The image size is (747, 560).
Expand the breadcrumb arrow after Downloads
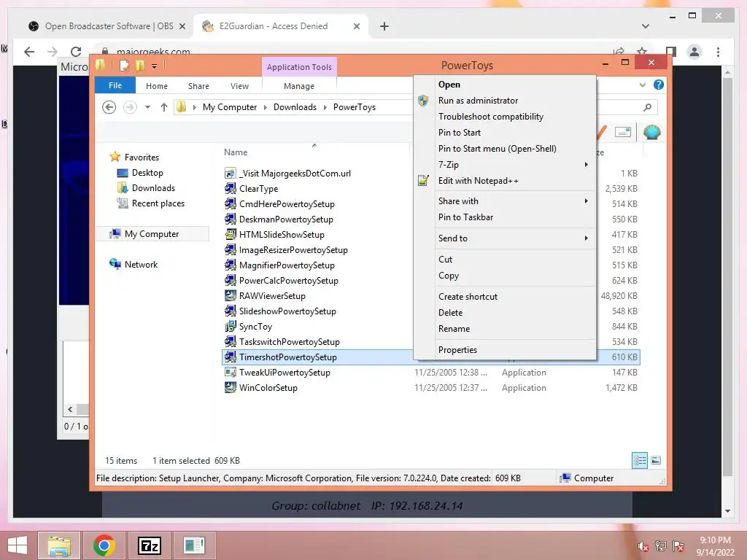325,107
